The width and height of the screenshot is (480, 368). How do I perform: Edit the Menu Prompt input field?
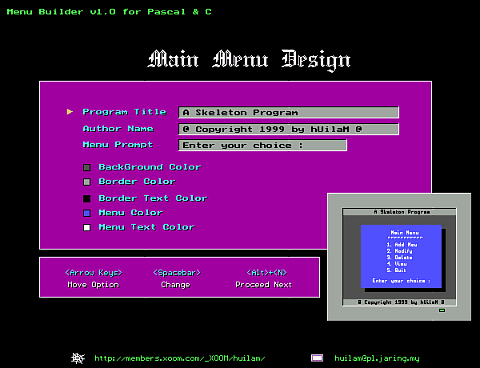pyautogui.click(x=263, y=145)
